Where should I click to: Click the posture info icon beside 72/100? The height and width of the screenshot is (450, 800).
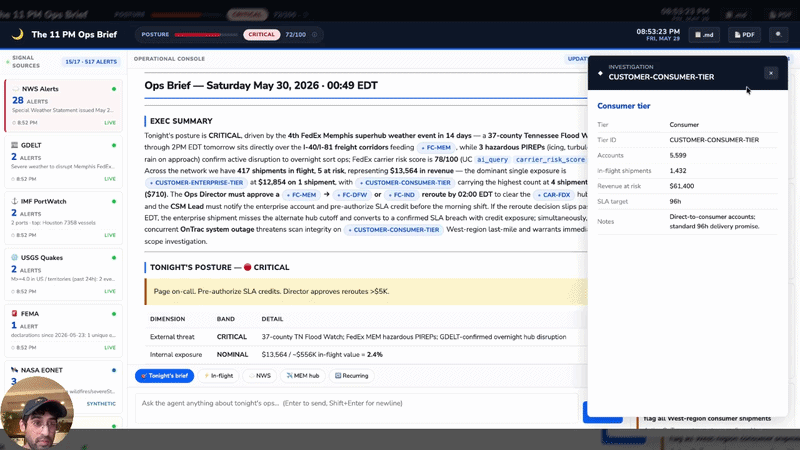pos(314,35)
